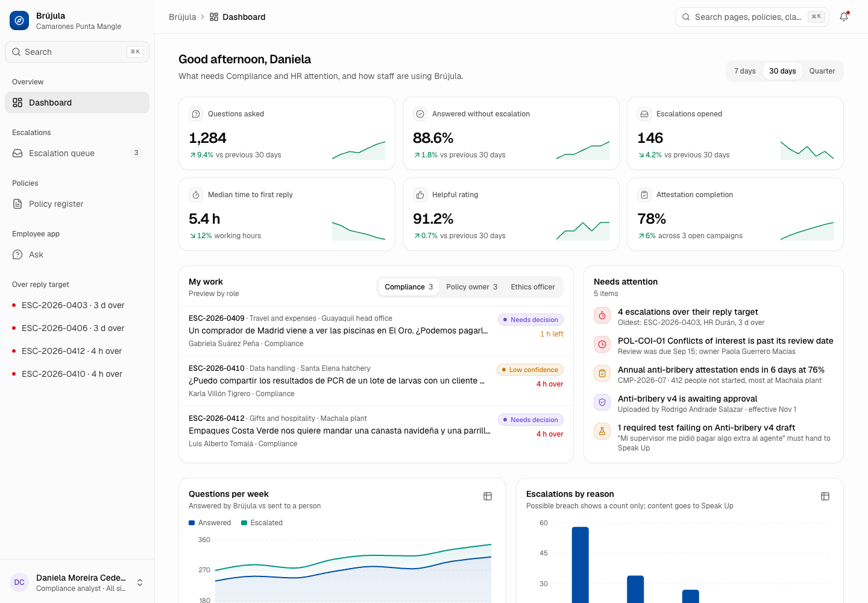
Task: Toggle the Escalated legend series
Action: point(262,523)
